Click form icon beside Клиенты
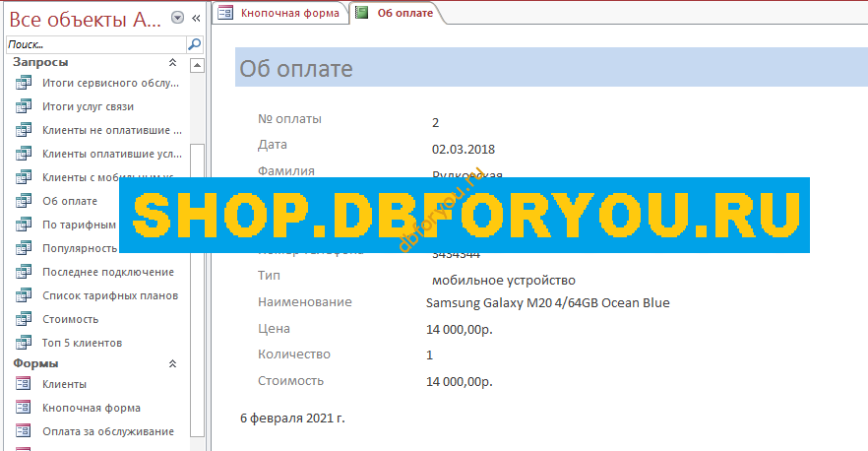868x451 pixels. [x=24, y=384]
